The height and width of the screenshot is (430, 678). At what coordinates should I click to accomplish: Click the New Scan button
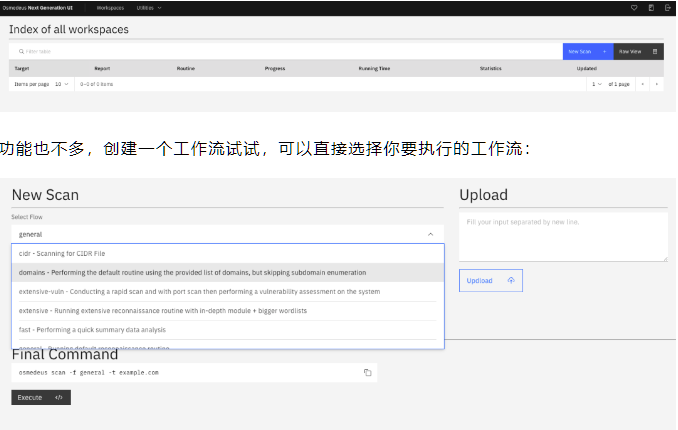click(586, 51)
